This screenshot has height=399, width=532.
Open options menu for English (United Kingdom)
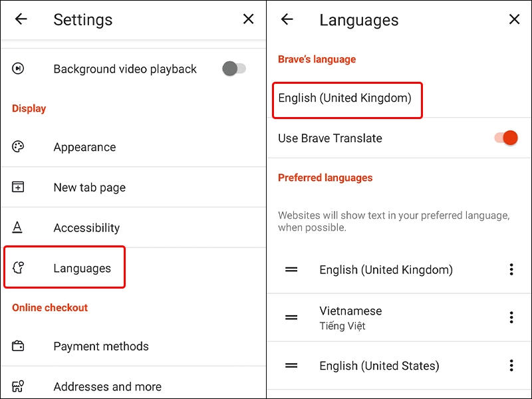point(511,269)
